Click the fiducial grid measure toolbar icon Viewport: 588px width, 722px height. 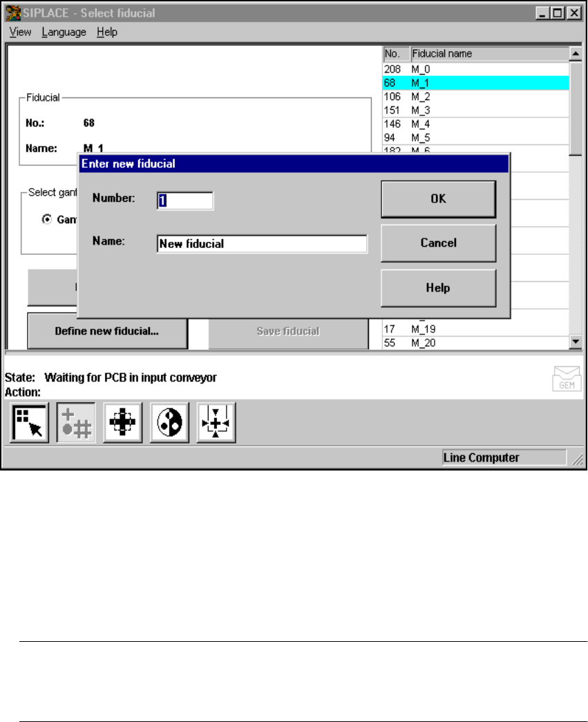point(76,422)
